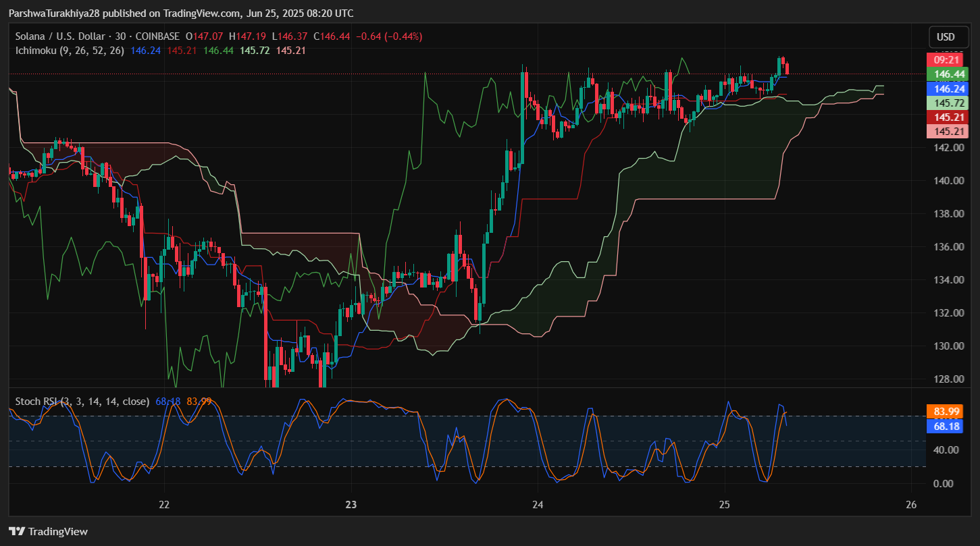The image size is (980, 546).
Task: Click the dark red 145.21 axis label
Action: [947, 117]
